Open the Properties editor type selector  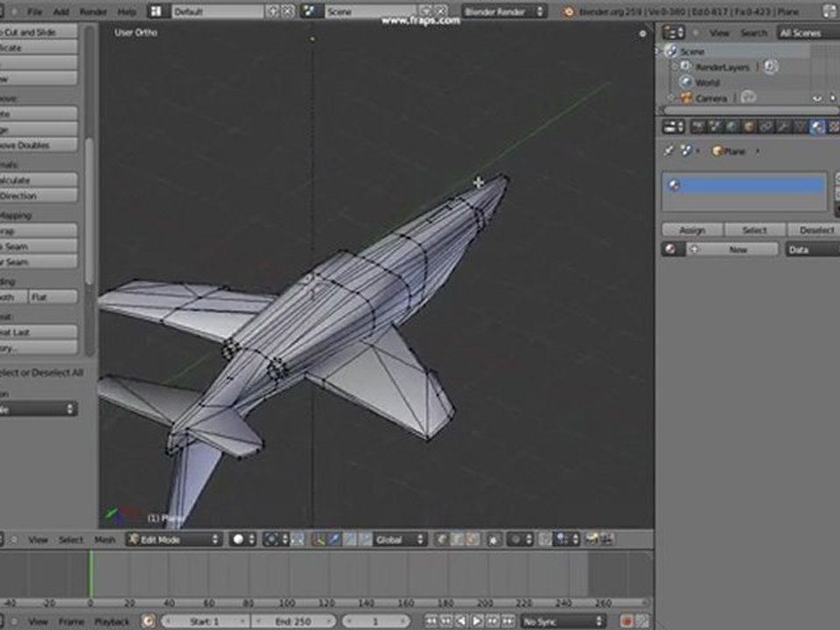[674, 126]
